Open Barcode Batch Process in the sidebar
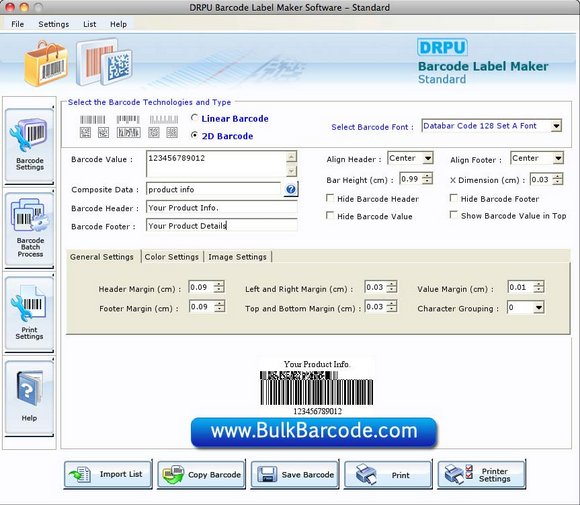The height and width of the screenshot is (505, 580). point(30,229)
